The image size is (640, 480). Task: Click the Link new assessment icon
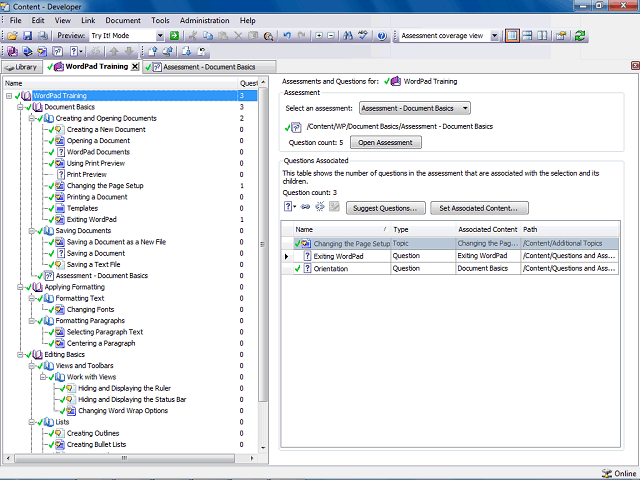coord(58,51)
